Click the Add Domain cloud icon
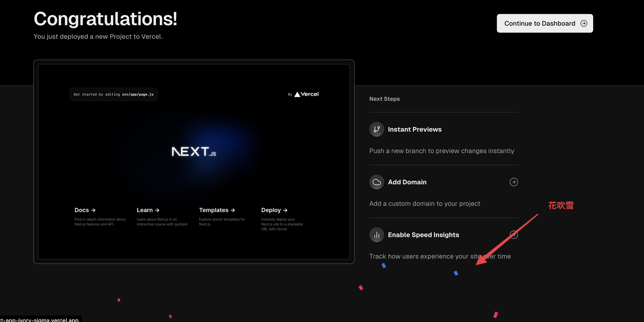 [377, 182]
